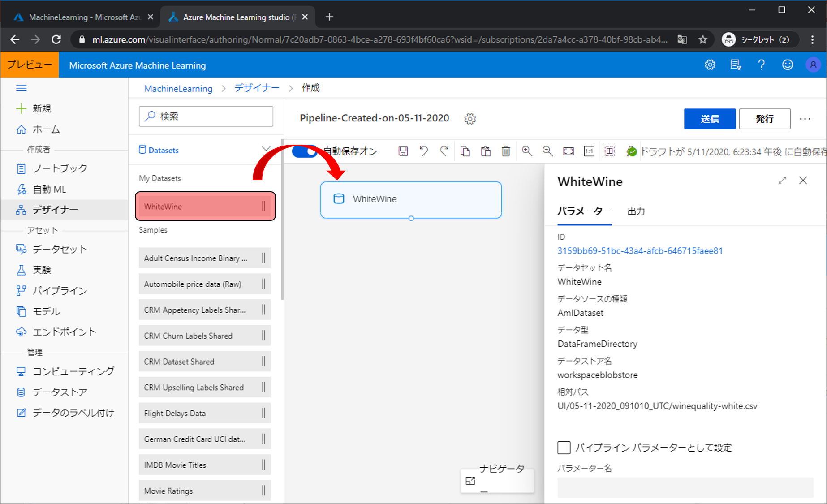
Task: Switch to the 出力 tab
Action: [636, 211]
